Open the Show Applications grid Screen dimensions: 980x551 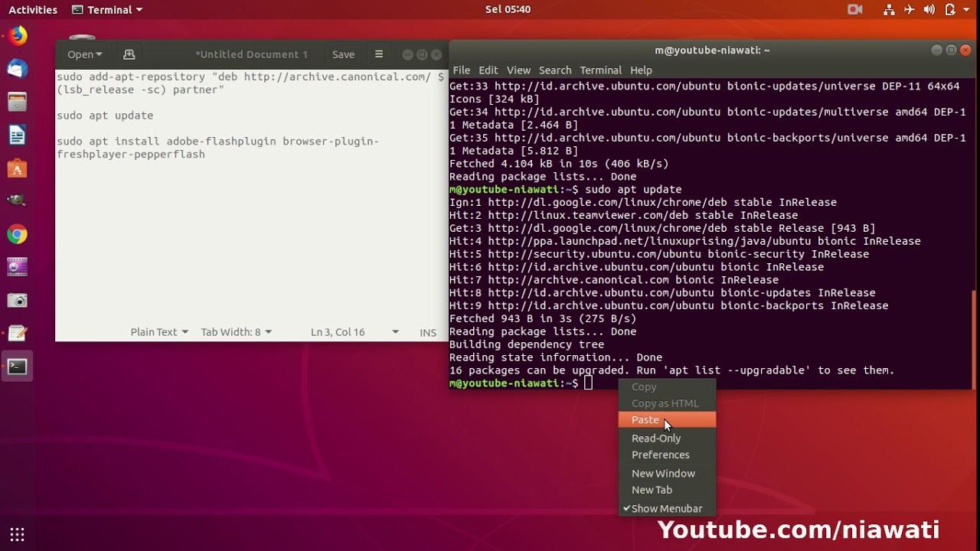point(17,534)
